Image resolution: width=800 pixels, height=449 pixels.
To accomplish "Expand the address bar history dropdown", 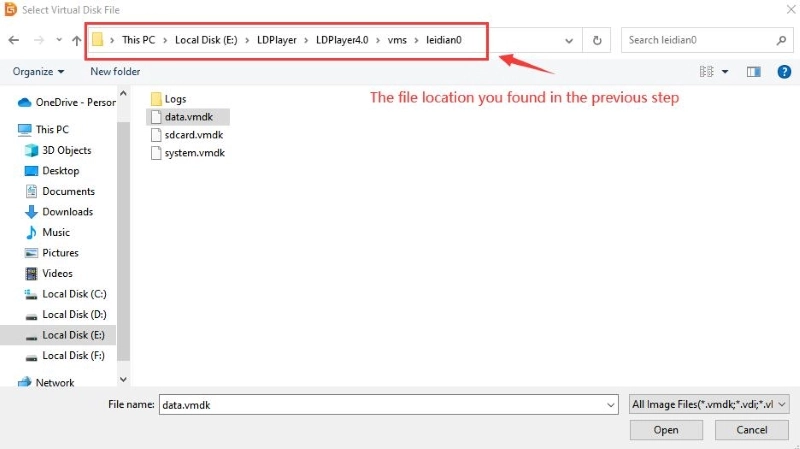I will pyautogui.click(x=569, y=41).
